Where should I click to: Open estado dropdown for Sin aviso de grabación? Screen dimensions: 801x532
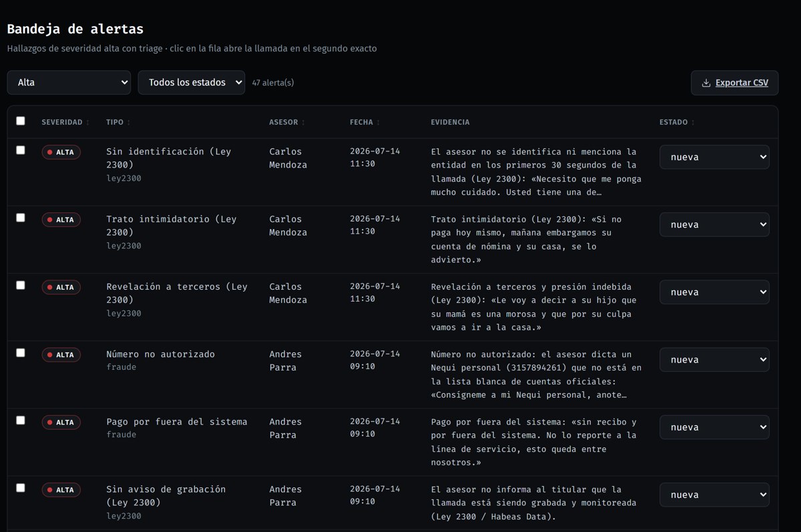[x=714, y=495]
